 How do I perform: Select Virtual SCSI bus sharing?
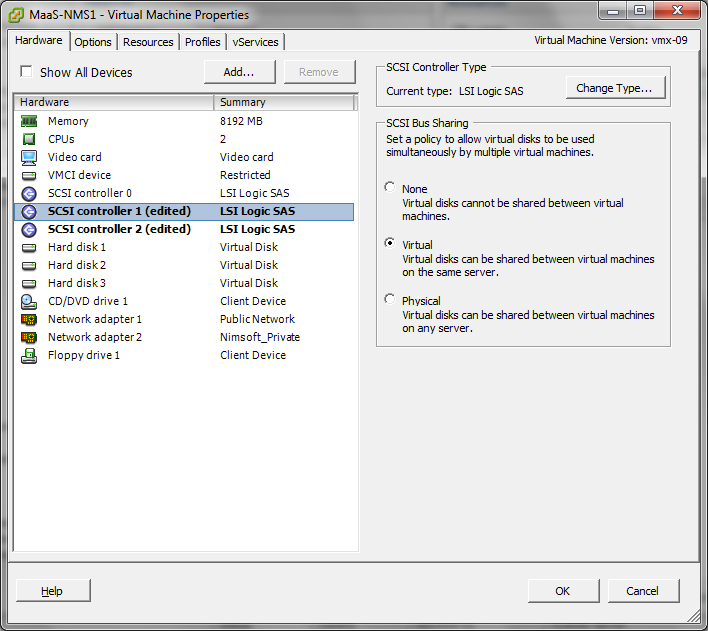(390, 243)
